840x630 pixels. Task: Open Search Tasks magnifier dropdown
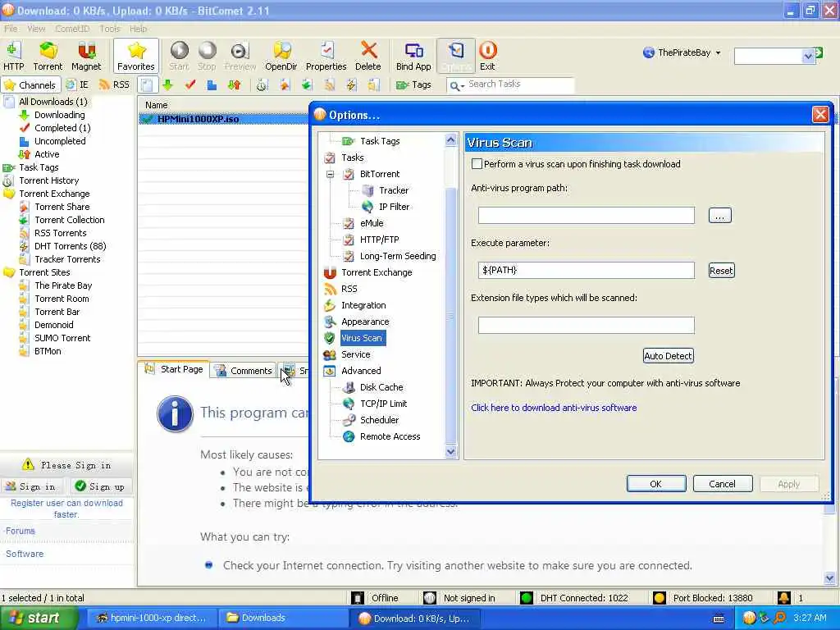click(456, 85)
